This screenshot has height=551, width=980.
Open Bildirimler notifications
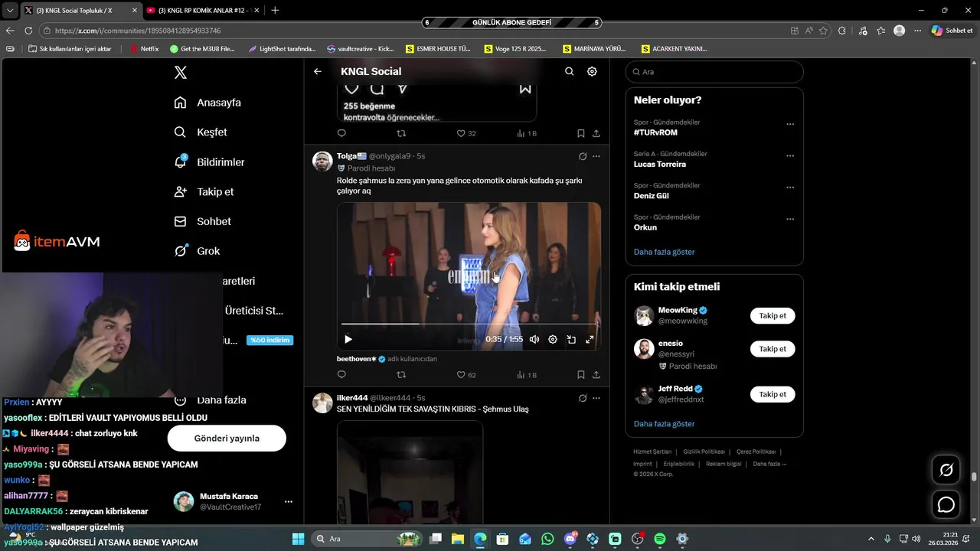210,162
